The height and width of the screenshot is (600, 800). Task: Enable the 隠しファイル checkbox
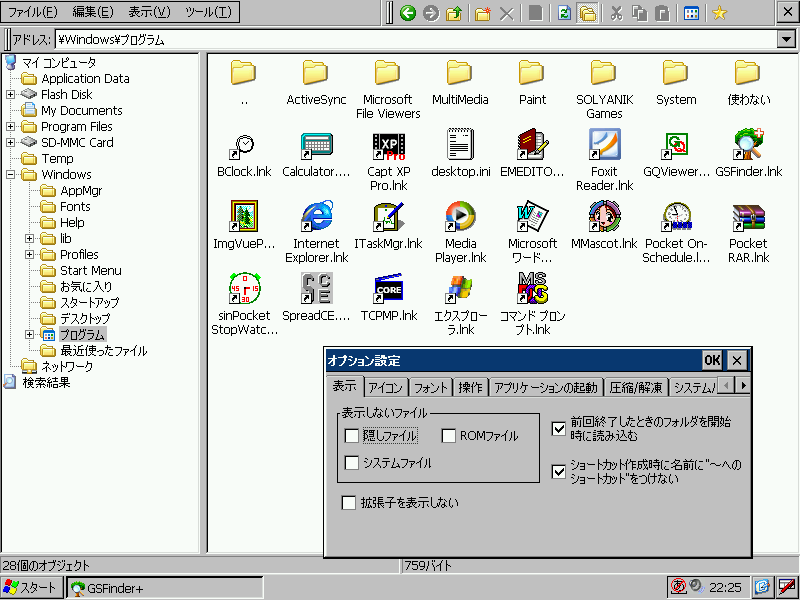pos(351,436)
